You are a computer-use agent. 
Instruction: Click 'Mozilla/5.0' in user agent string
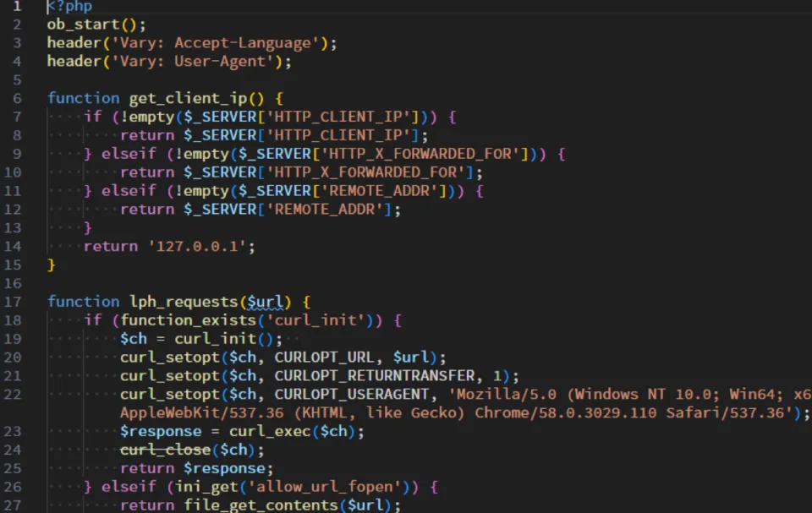point(507,395)
